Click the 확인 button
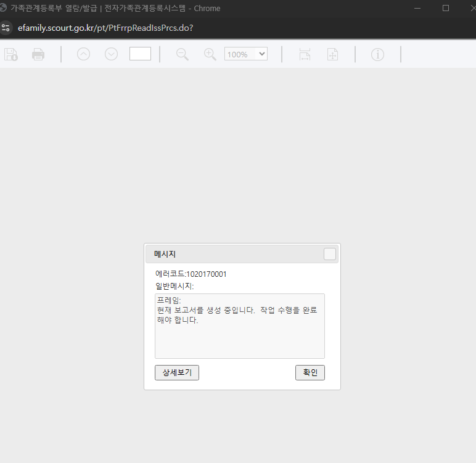476x463 pixels. click(310, 372)
